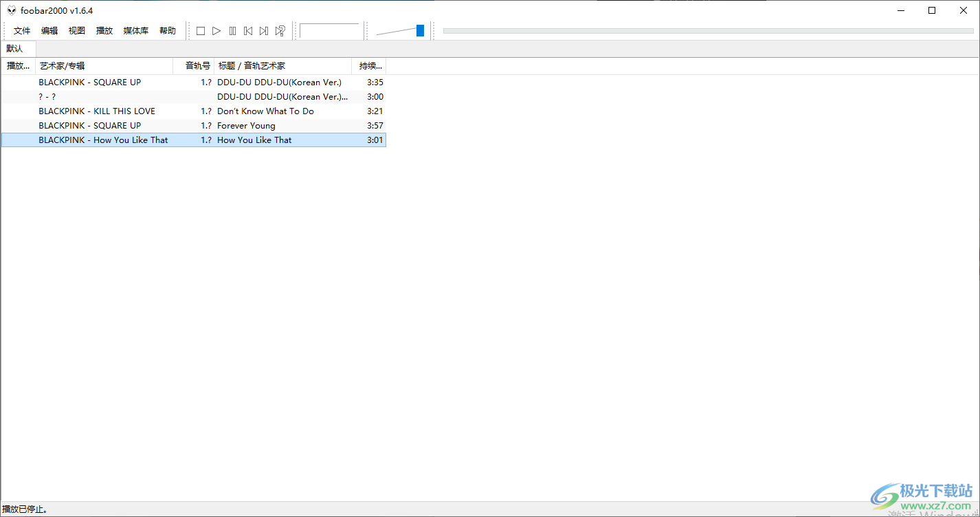Click the 3:21 duration cell
This screenshot has width=980, height=517.
[375, 111]
